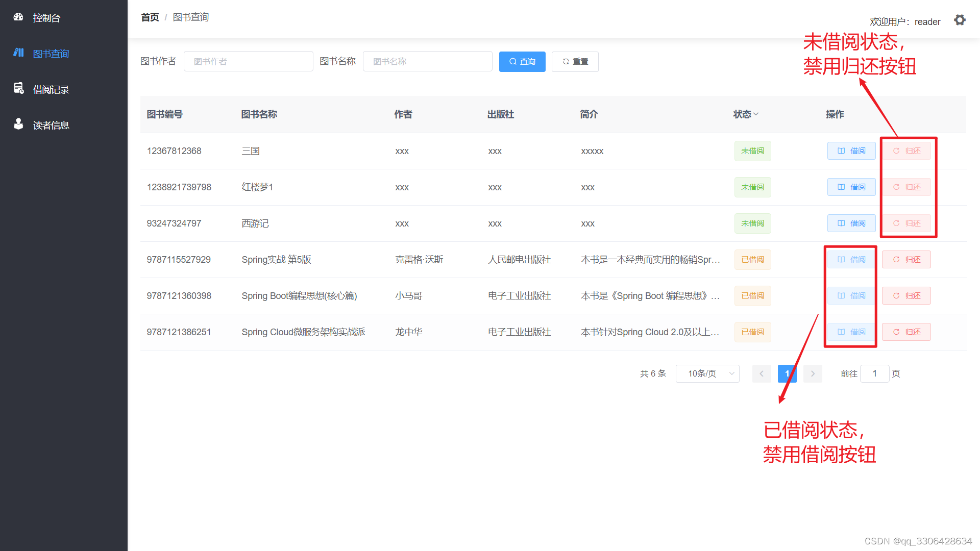Click 图书编号 column header

pos(164,114)
